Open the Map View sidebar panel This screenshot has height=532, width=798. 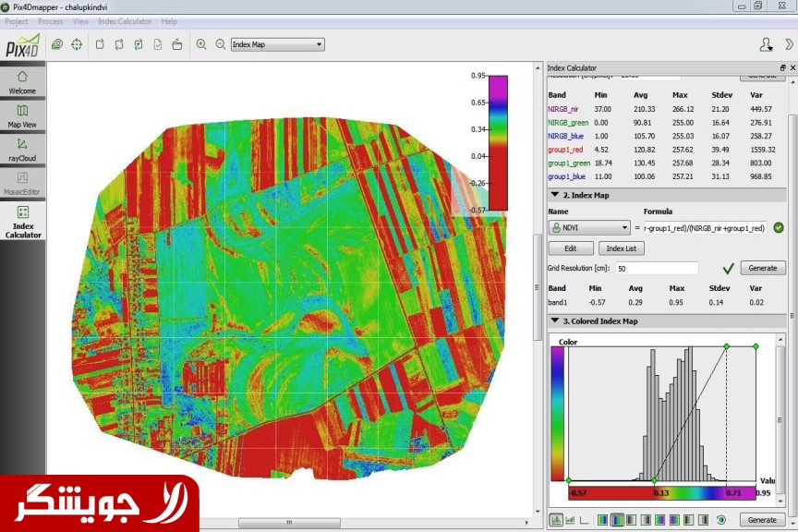click(22, 115)
